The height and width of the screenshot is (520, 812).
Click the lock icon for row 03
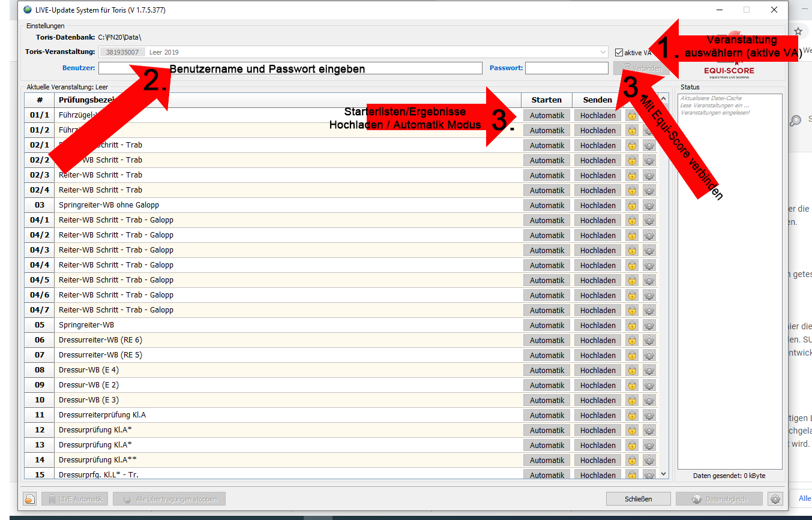pos(632,205)
